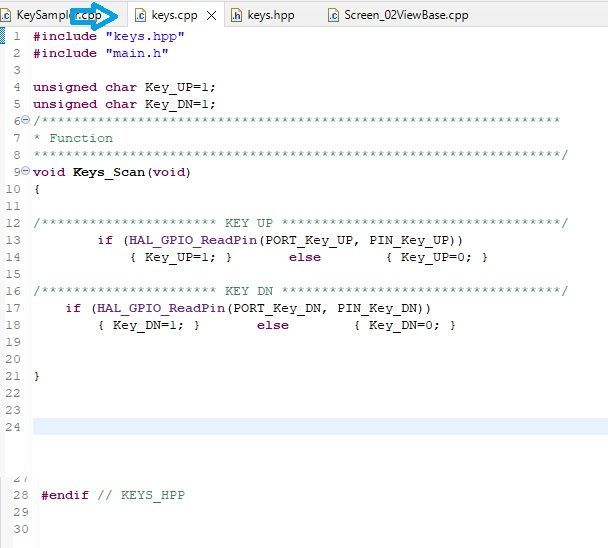Collapse the comment block at line 6
The height and width of the screenshot is (548, 608).
click(x=26, y=119)
